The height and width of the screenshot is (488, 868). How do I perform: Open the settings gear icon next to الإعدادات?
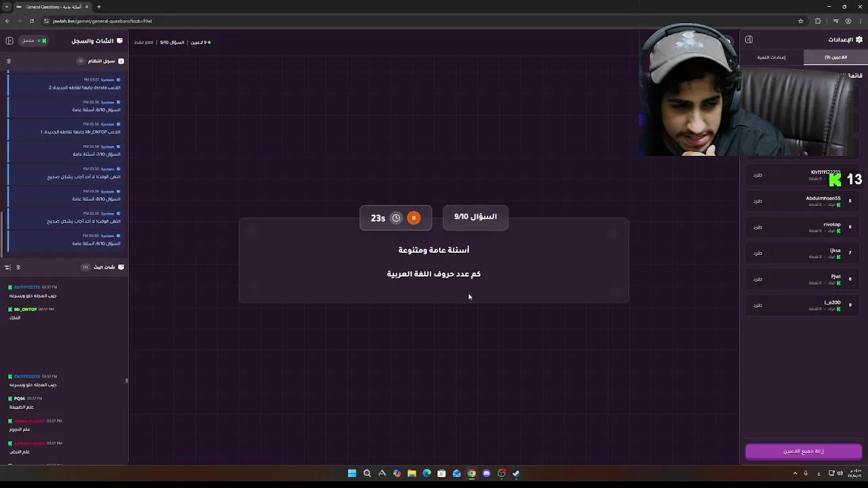point(859,39)
